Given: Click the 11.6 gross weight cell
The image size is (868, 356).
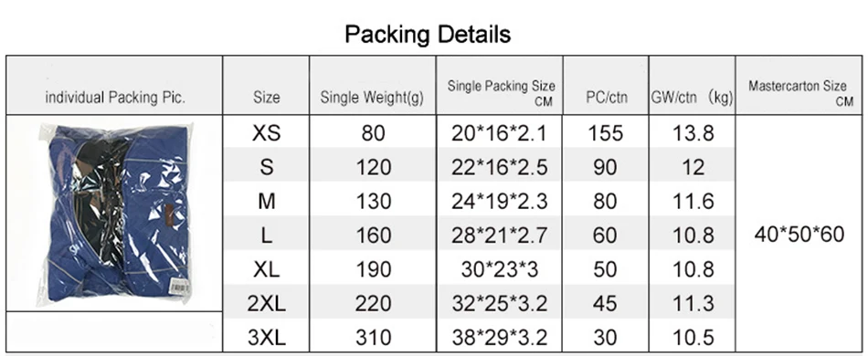Looking at the screenshot, I should coord(693,201).
